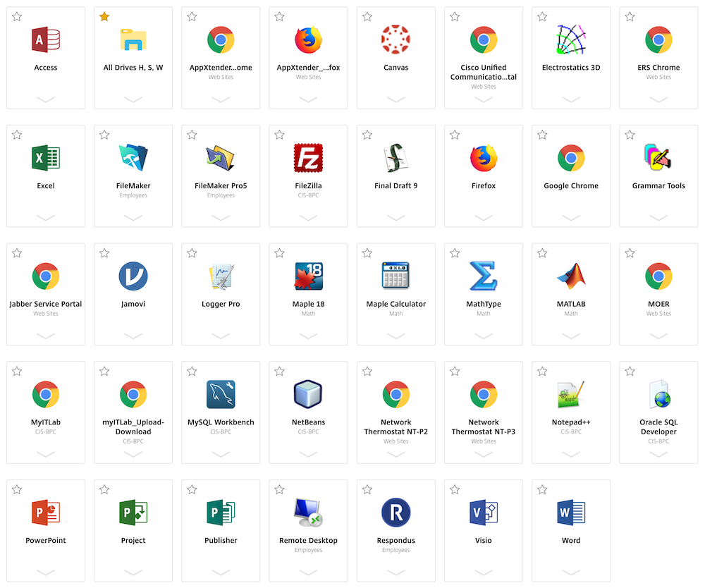This screenshot has width=705, height=588.
Task: Open the Access app icon
Action: click(45, 39)
